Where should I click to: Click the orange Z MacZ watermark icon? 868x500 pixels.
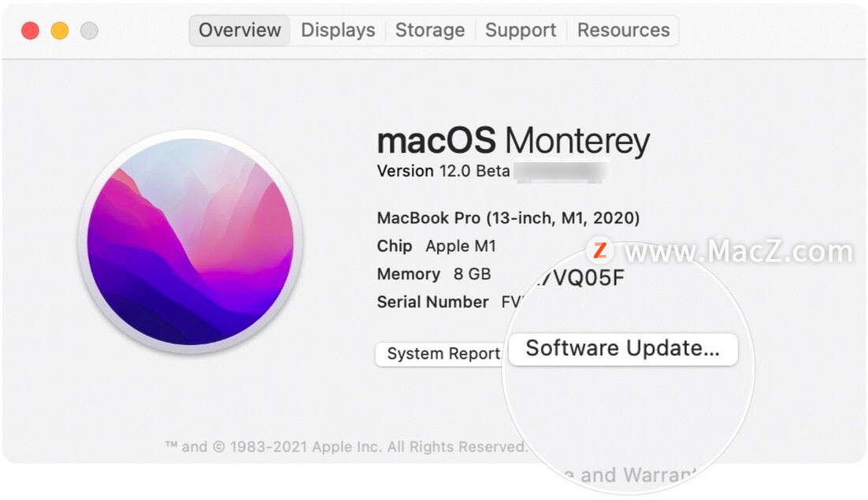tap(600, 250)
